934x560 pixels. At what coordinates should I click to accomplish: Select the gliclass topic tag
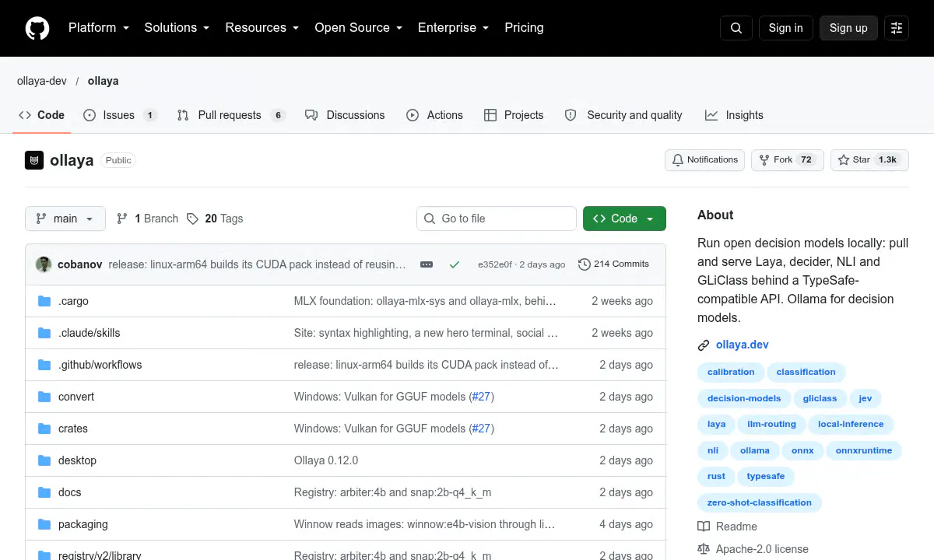point(820,398)
